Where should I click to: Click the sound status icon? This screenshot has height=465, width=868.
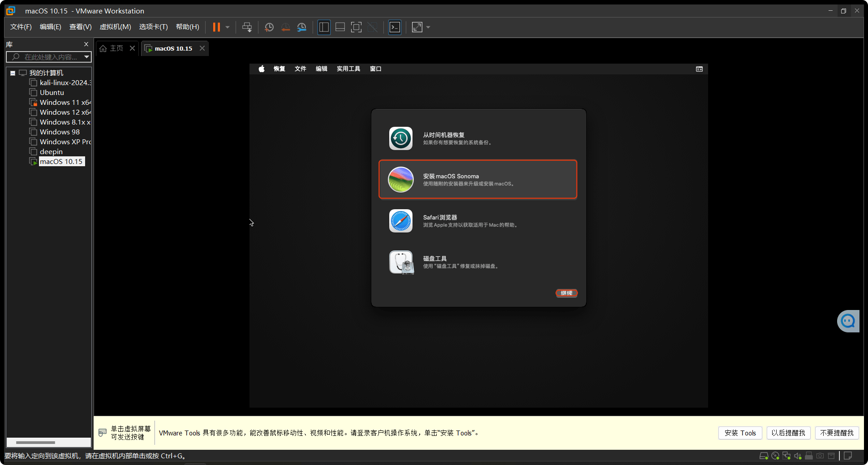(x=798, y=456)
